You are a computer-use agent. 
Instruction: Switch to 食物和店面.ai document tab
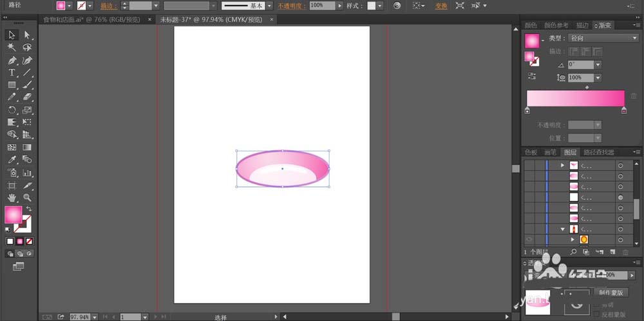pos(91,19)
